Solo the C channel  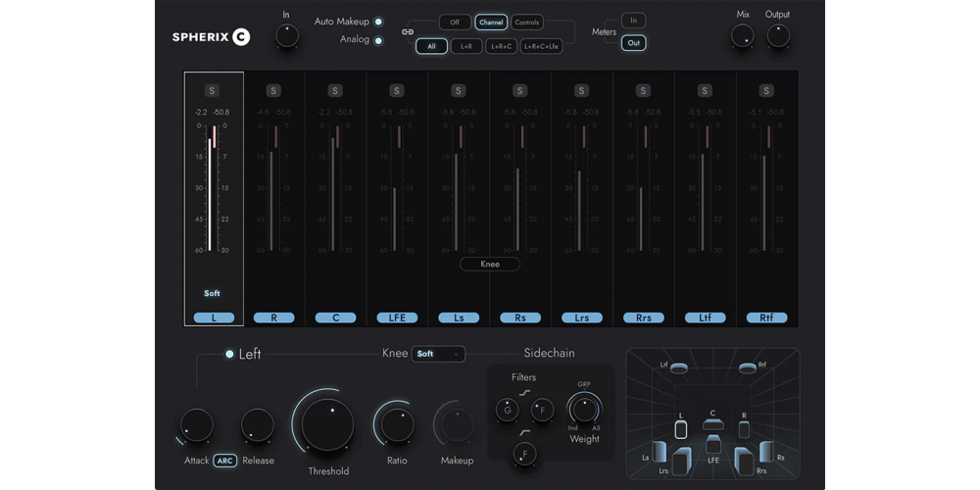[335, 90]
